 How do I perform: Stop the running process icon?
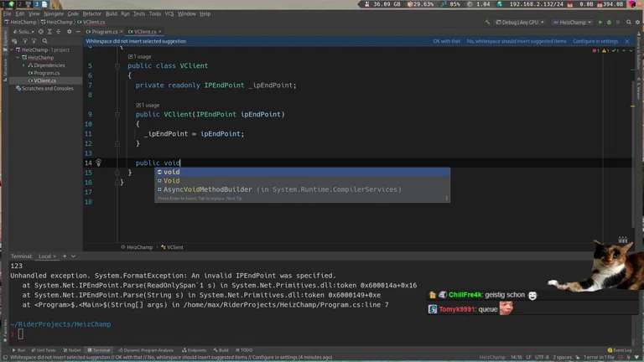(x=617, y=22)
